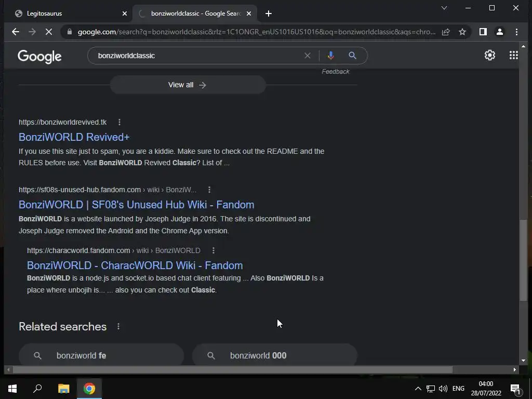Image resolution: width=532 pixels, height=399 pixels.
Task: Open Windows taskbar search
Action: [37, 389]
